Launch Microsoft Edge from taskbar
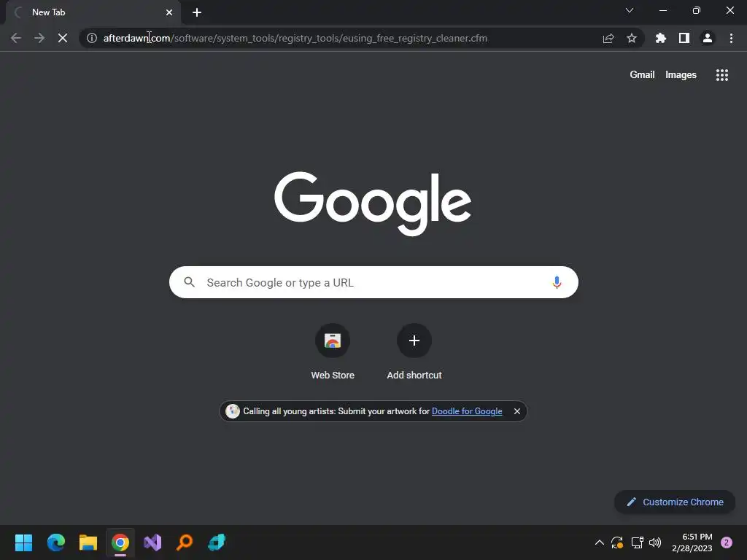Screen dimensions: 747x560 (x=55, y=542)
